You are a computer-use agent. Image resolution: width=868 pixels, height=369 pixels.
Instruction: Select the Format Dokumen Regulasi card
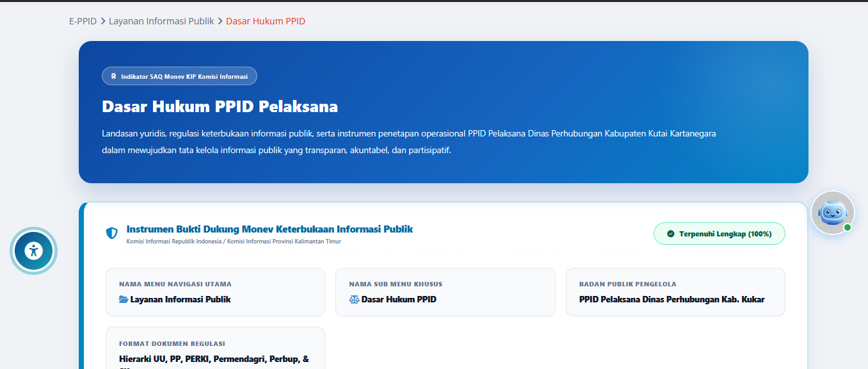click(x=215, y=348)
